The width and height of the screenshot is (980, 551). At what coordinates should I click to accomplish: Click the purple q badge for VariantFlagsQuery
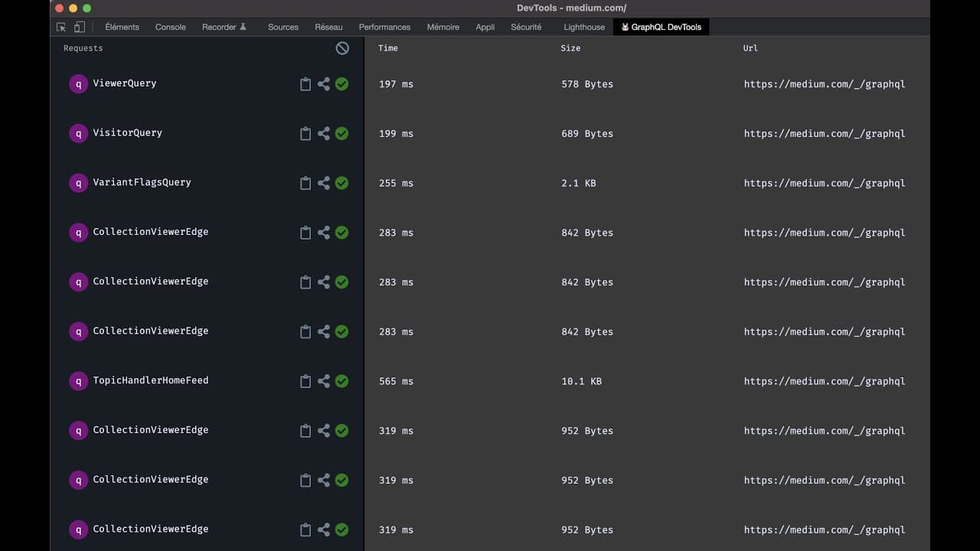(78, 184)
